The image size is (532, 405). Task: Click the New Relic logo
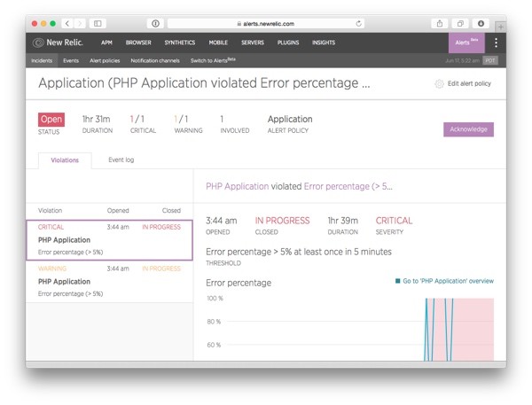58,43
